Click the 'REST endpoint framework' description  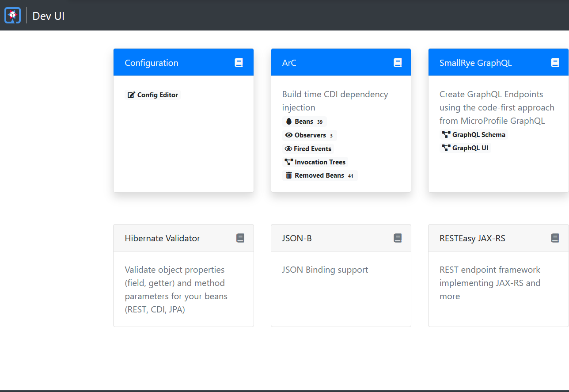[490, 283]
